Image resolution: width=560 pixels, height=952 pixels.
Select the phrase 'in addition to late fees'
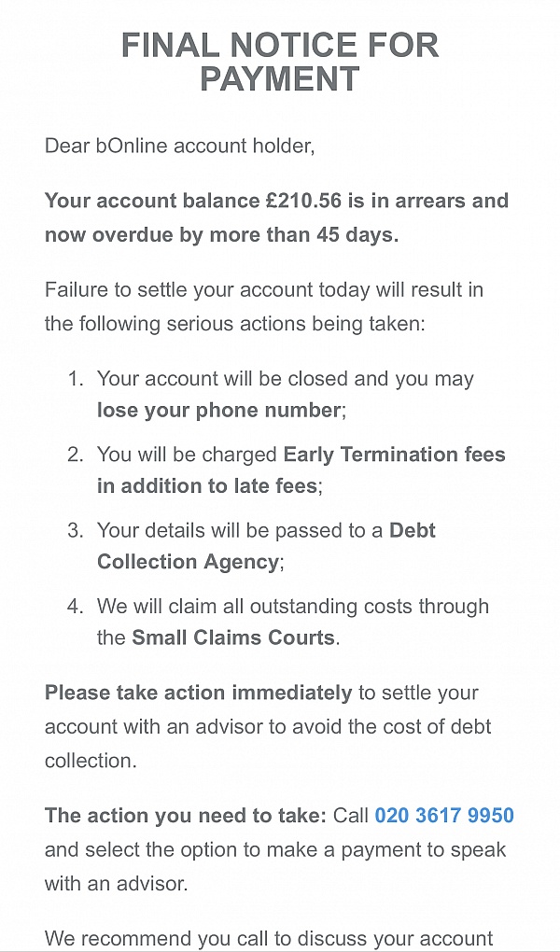pyautogui.click(x=206, y=486)
